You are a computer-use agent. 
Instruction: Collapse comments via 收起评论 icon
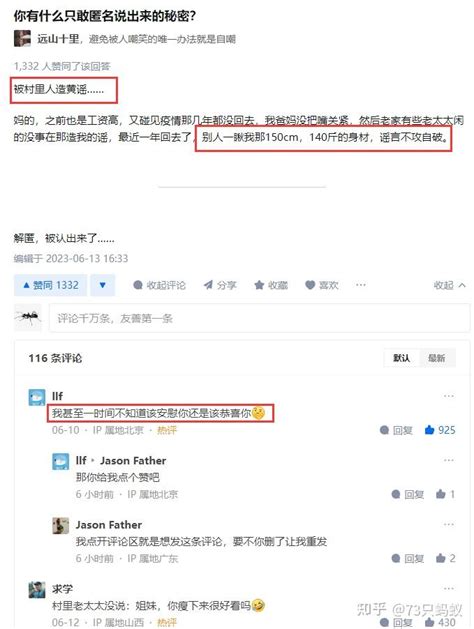(160, 285)
